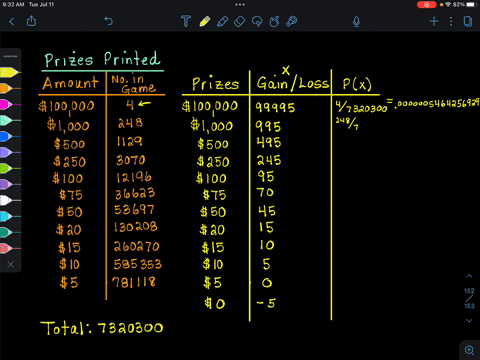480x360 pixels.
Task: Close the favorite pens sidebar
Action: click(11, 264)
